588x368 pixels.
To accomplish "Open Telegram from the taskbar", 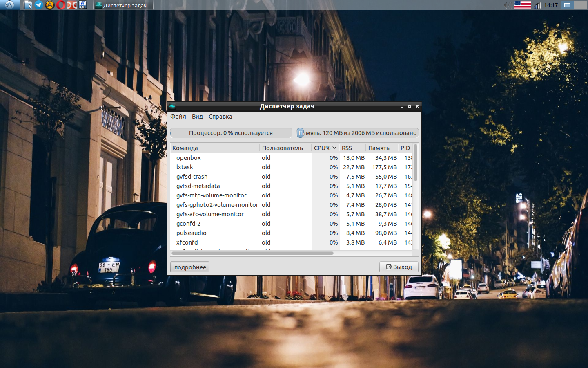I will tap(38, 5).
